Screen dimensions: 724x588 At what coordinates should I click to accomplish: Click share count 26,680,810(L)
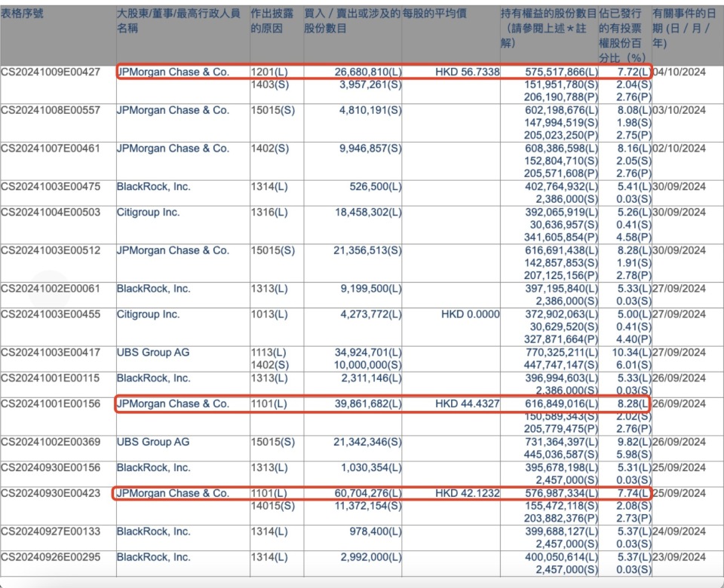(368, 72)
